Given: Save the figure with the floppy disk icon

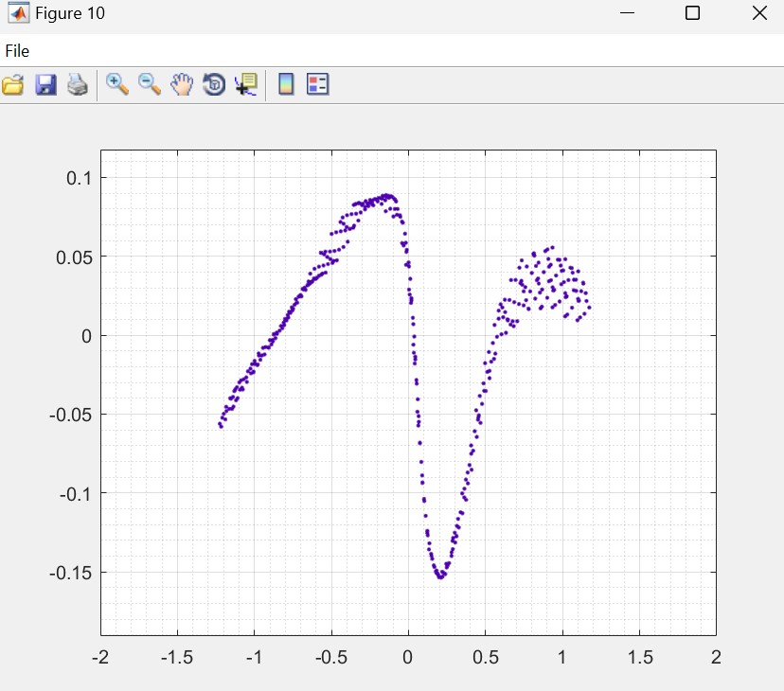Looking at the screenshot, I should point(45,85).
